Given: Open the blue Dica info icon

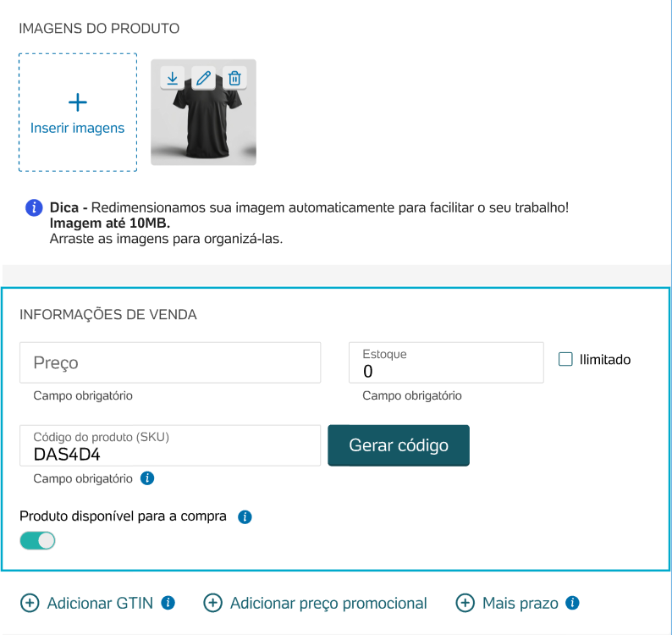Looking at the screenshot, I should (x=34, y=208).
